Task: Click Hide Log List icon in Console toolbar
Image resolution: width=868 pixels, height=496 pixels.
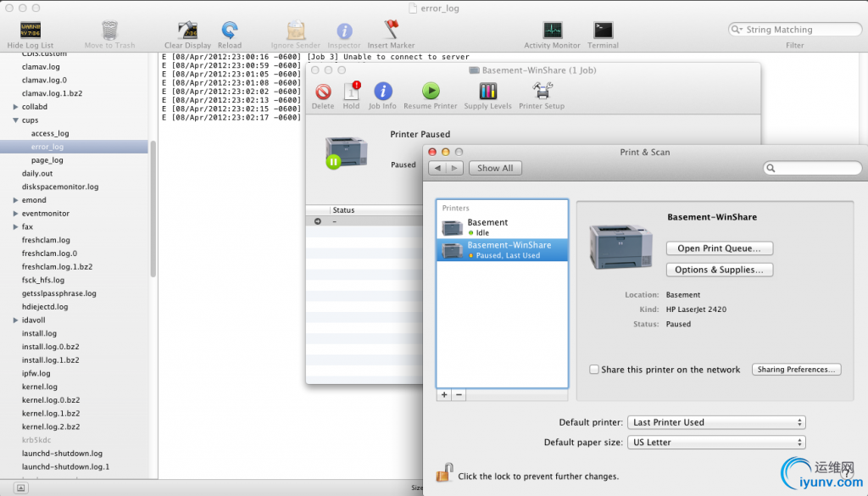Action: 31,30
